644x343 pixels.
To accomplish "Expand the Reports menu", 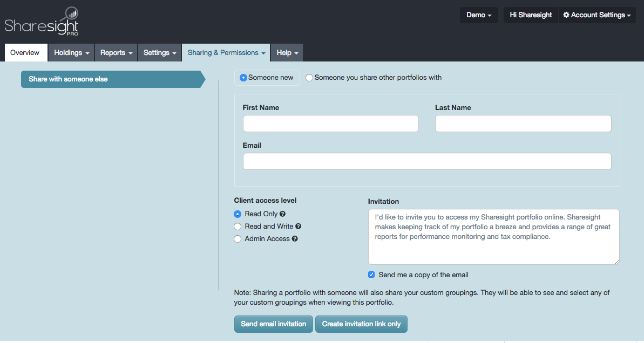I will (116, 52).
